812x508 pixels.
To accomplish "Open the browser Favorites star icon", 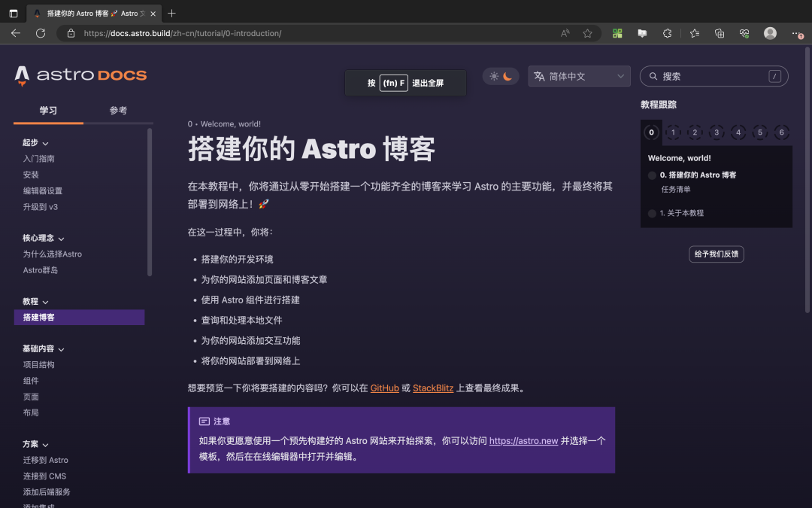I will (587, 33).
